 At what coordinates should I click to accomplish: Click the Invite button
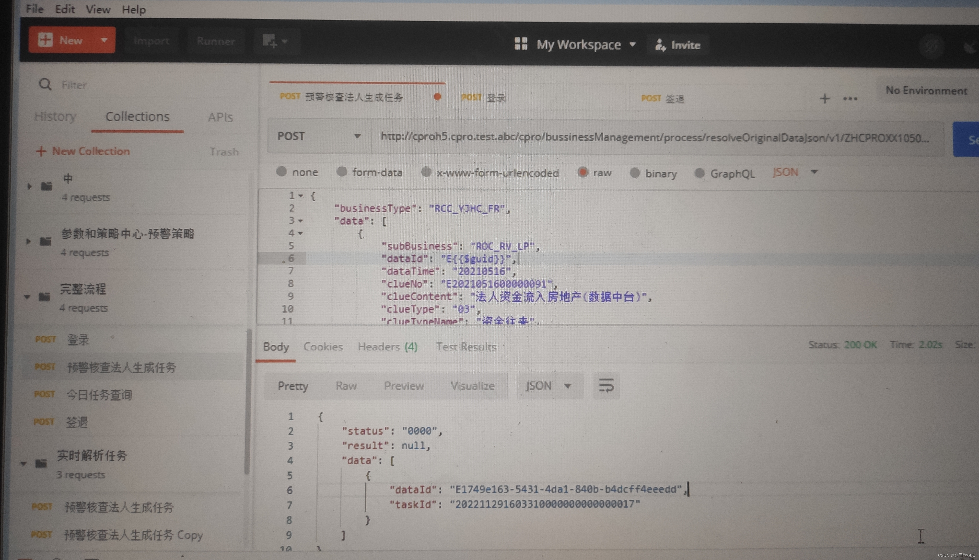[678, 45]
